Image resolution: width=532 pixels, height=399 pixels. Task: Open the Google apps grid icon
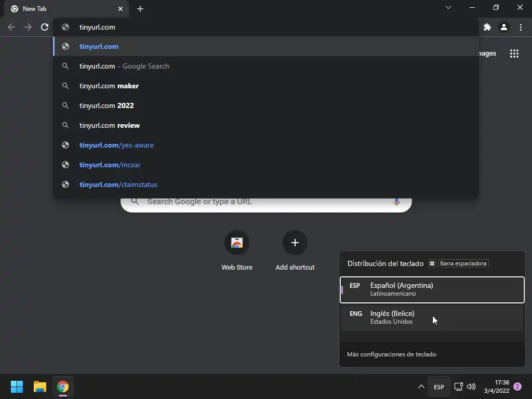pyautogui.click(x=514, y=54)
